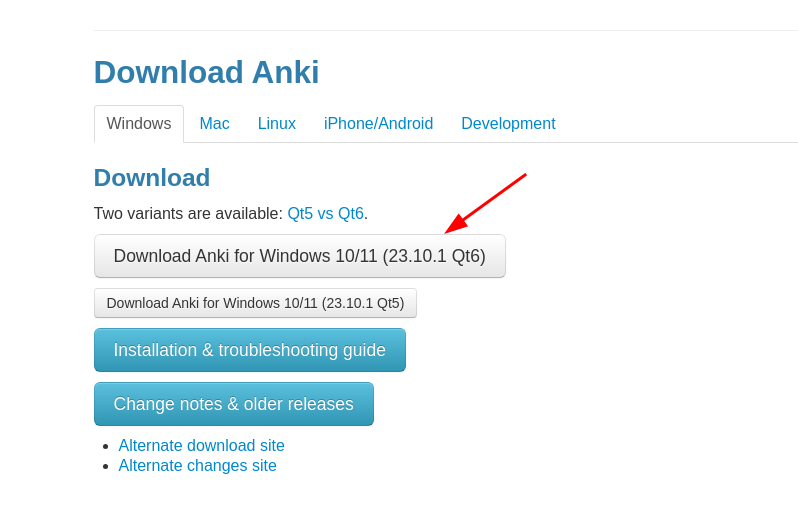Click the horizontal divider above the page heading

[x=445, y=31]
